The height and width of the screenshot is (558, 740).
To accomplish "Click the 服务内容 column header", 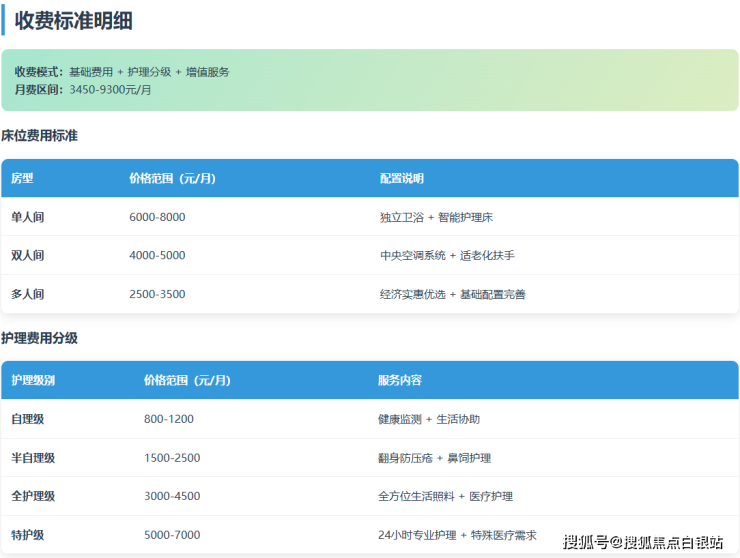I will click(400, 381).
